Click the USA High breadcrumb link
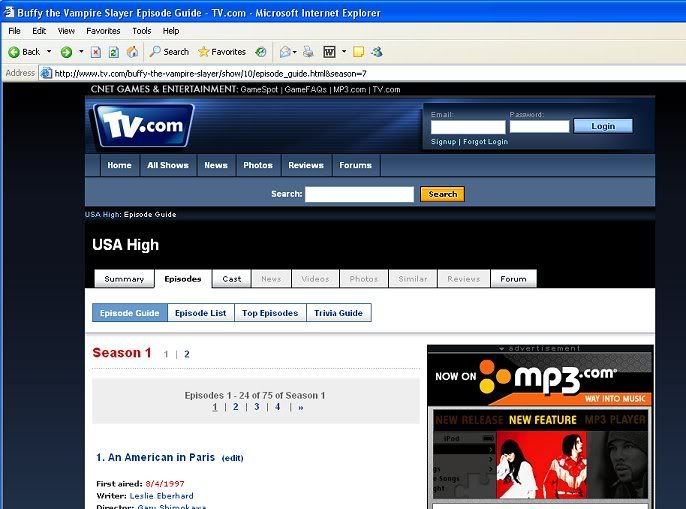 point(102,214)
